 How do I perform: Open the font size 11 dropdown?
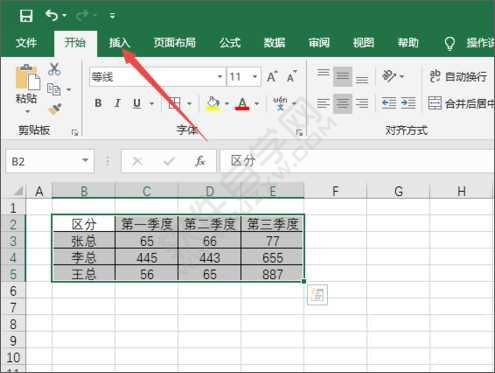255,77
